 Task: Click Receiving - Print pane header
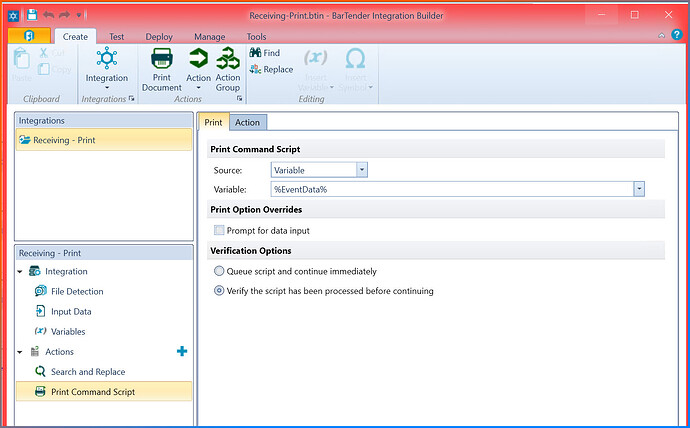tap(104, 253)
